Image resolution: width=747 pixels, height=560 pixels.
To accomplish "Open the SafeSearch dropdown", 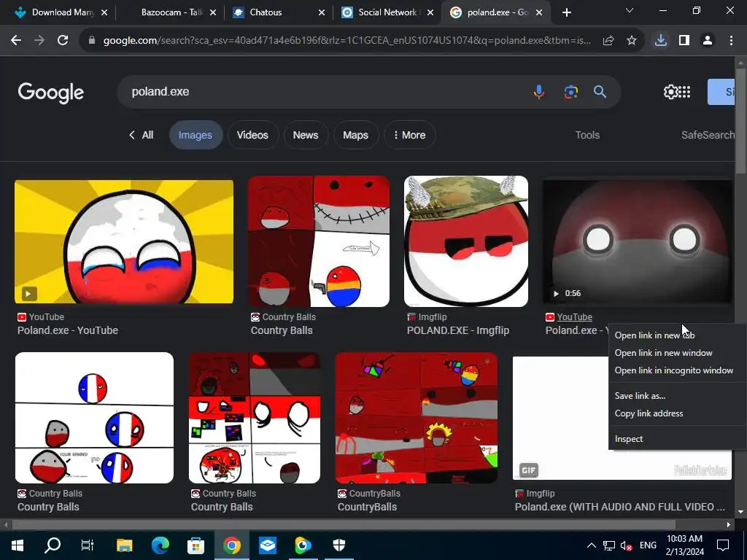I will click(708, 135).
